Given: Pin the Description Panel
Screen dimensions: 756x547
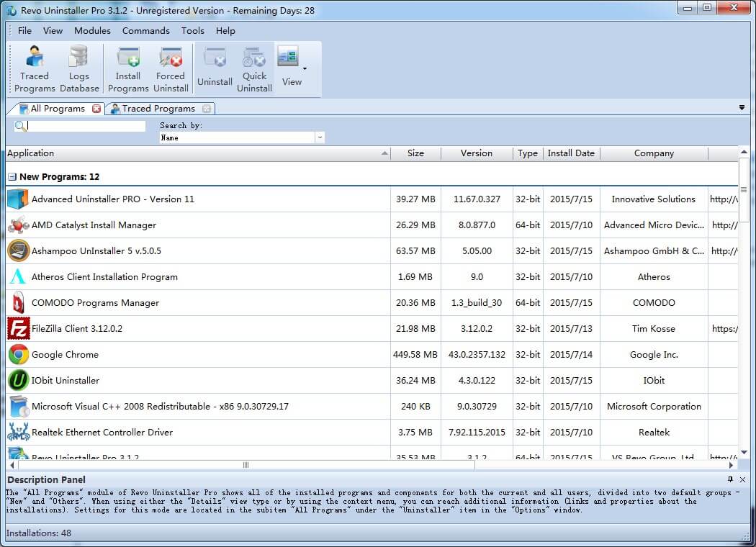Looking at the screenshot, I should (730, 479).
